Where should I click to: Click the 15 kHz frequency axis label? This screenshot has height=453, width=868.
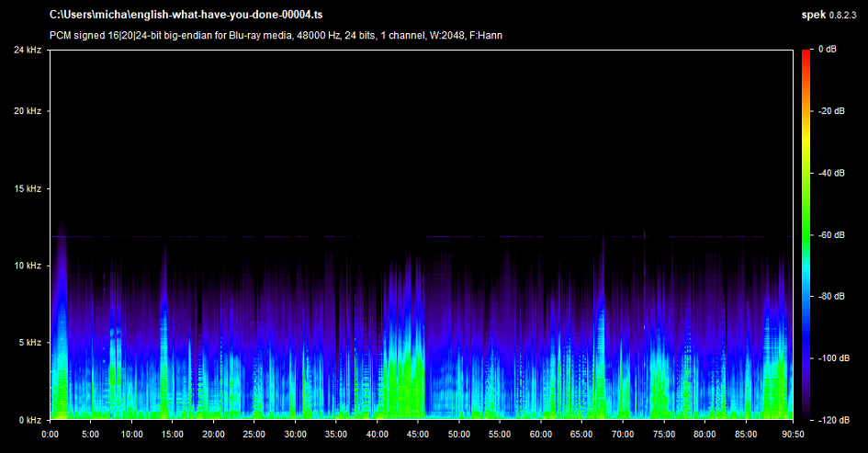(x=27, y=188)
